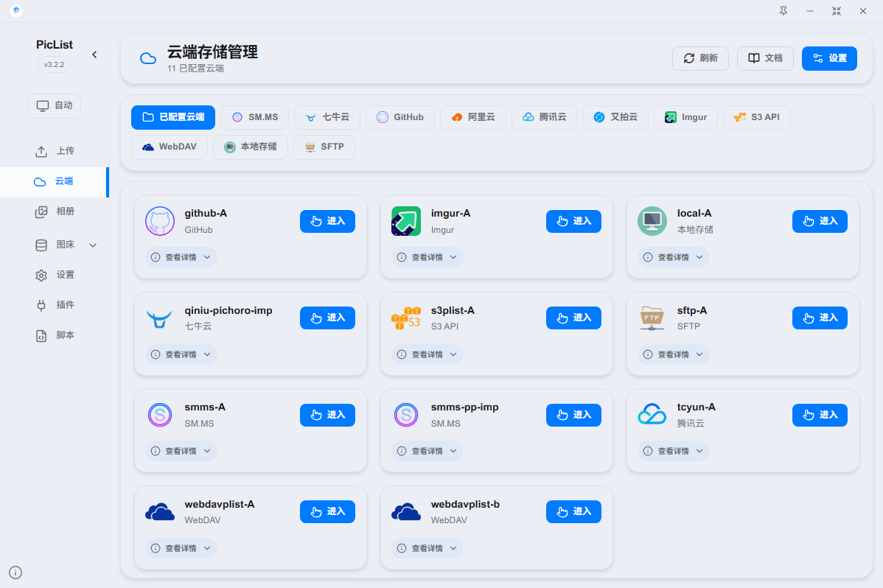
Task: Click 进入 on the sftp-A card
Action: [820, 318]
